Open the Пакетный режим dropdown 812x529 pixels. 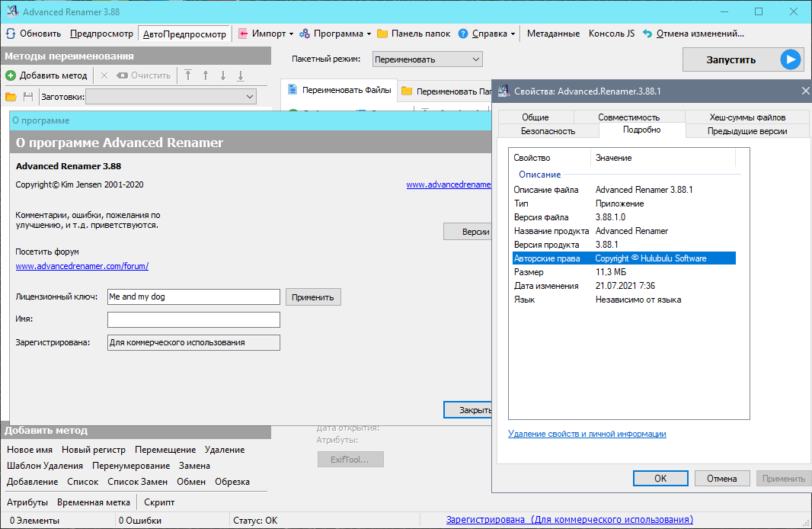click(427, 59)
